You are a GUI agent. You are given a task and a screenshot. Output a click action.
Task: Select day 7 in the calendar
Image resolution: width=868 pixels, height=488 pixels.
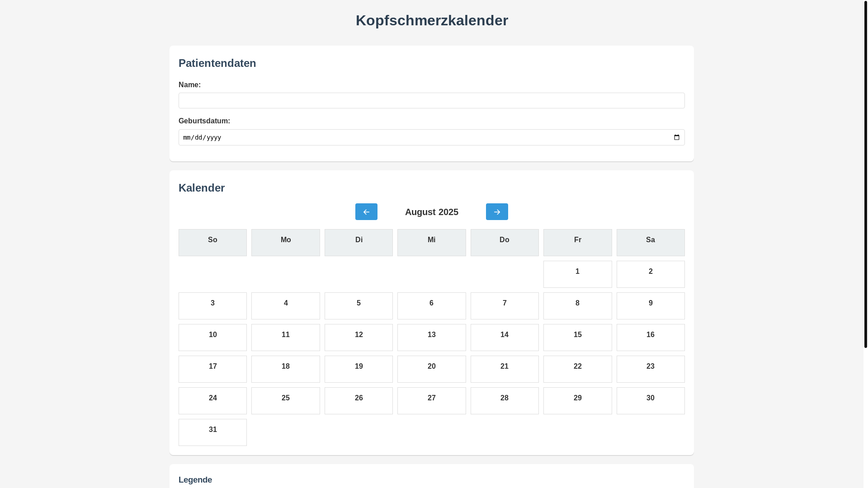click(505, 306)
